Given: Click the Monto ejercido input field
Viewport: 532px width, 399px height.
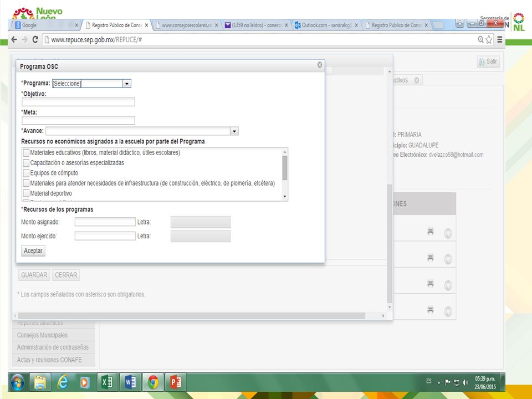Looking at the screenshot, I should pyautogui.click(x=105, y=236).
